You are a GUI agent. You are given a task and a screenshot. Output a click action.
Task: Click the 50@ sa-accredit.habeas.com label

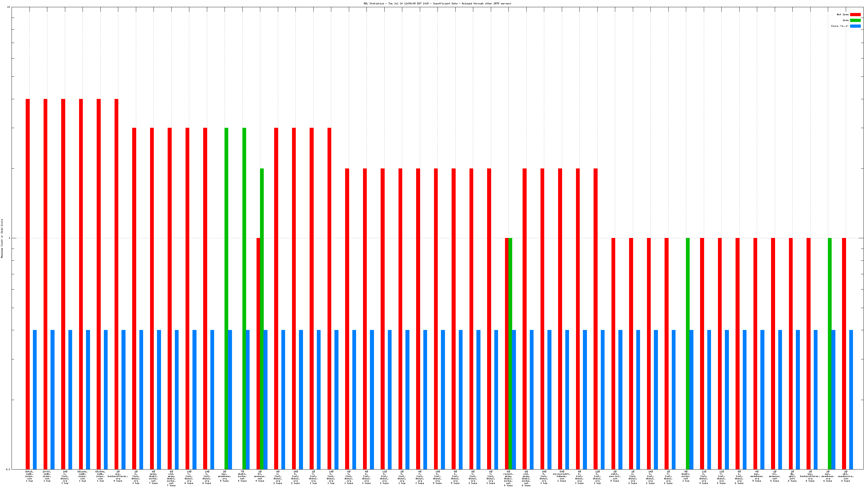[x=562, y=476]
